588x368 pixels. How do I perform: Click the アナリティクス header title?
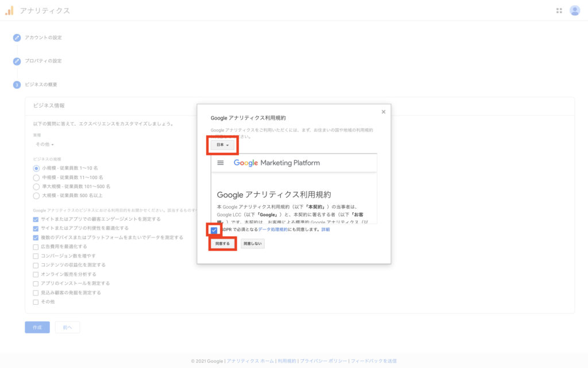tap(45, 10)
